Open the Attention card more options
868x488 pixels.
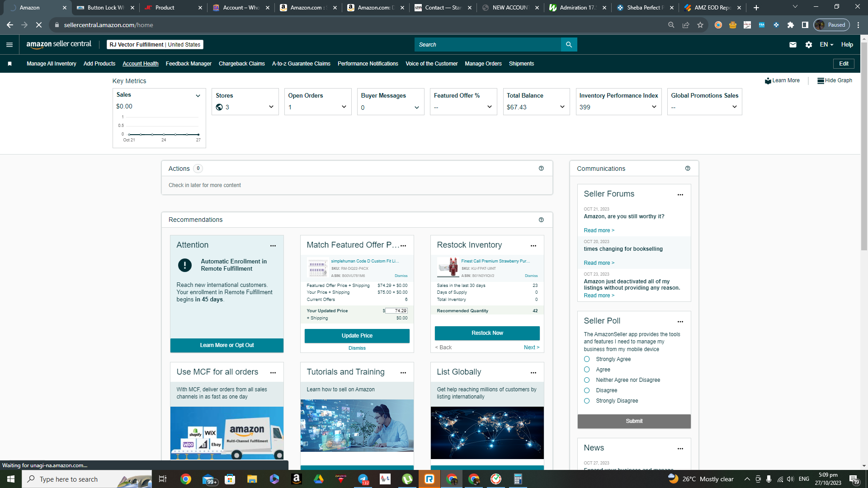point(273,246)
